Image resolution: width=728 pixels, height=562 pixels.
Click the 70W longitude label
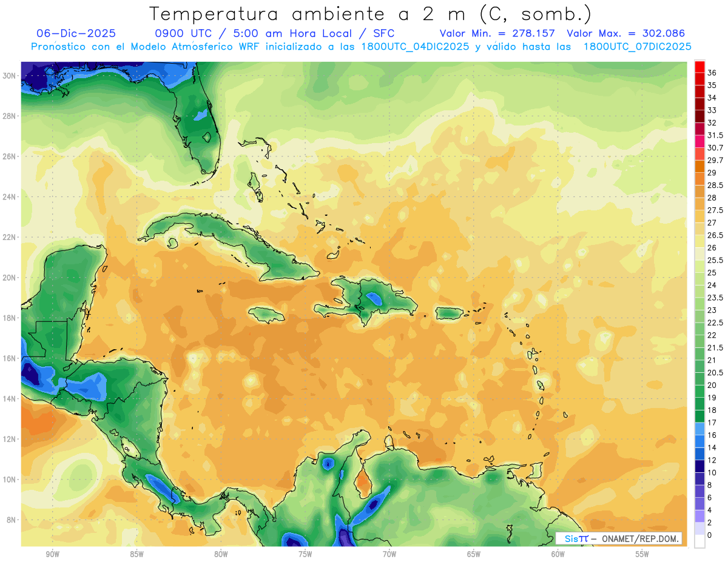point(389,555)
